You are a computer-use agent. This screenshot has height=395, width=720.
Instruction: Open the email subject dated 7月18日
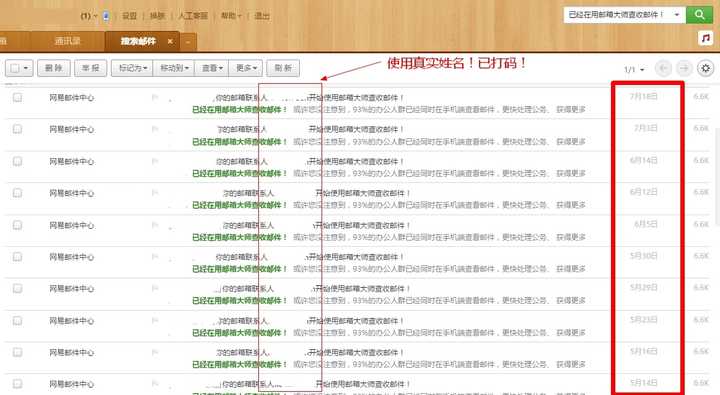pos(309,97)
